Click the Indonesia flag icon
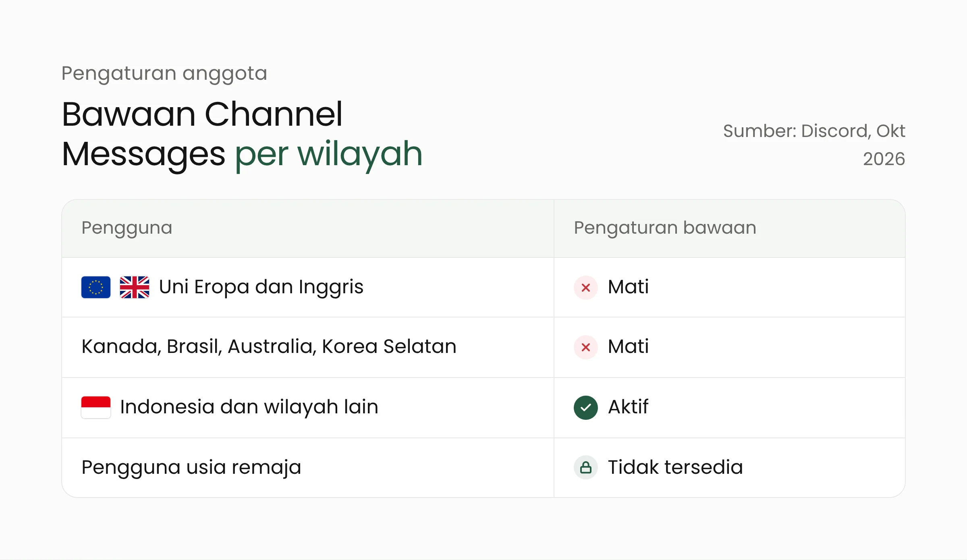 point(96,407)
